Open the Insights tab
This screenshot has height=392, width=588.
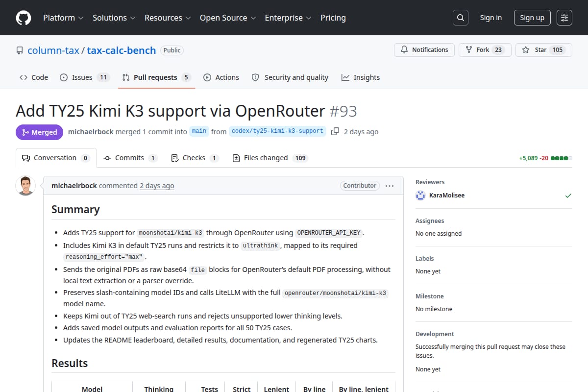361,77
